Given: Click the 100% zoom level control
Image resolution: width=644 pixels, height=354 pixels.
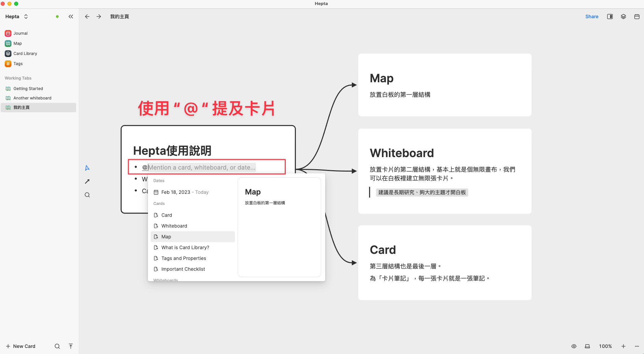Looking at the screenshot, I should pos(606,346).
